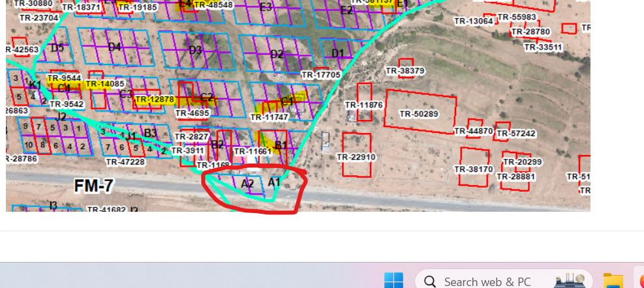Screen dimensions: 644x288
Task: Click highlighted label TR-12878
Action: pos(155,100)
